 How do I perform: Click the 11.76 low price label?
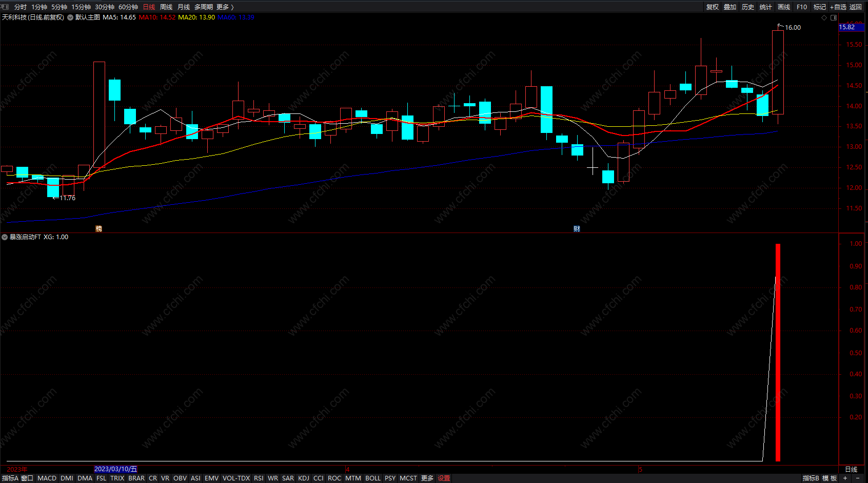pyautogui.click(x=67, y=198)
